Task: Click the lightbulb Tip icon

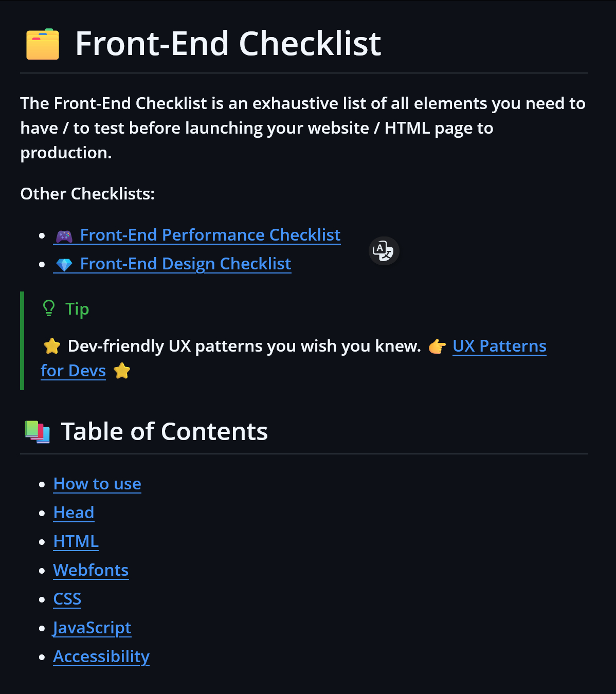Action: pos(49,308)
